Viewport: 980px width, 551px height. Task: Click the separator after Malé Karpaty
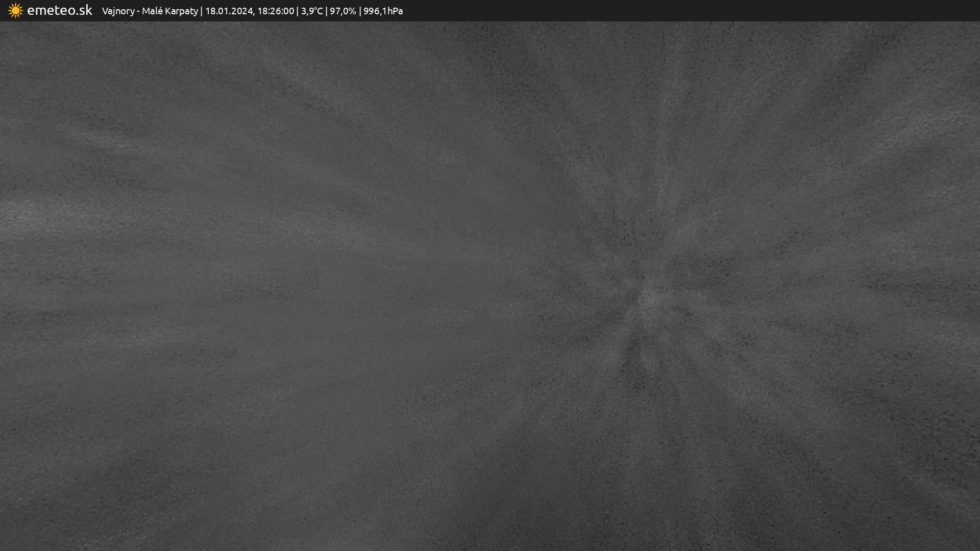coord(202,11)
